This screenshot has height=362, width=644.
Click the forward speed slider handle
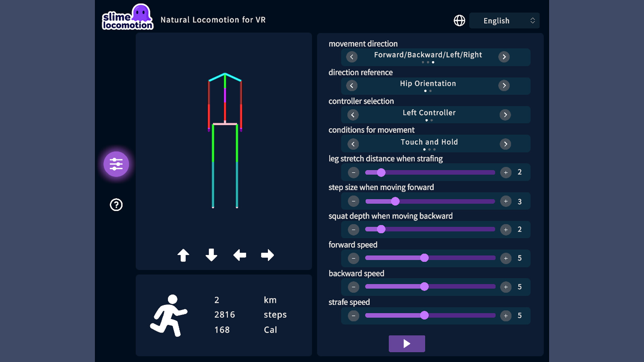[x=424, y=258]
